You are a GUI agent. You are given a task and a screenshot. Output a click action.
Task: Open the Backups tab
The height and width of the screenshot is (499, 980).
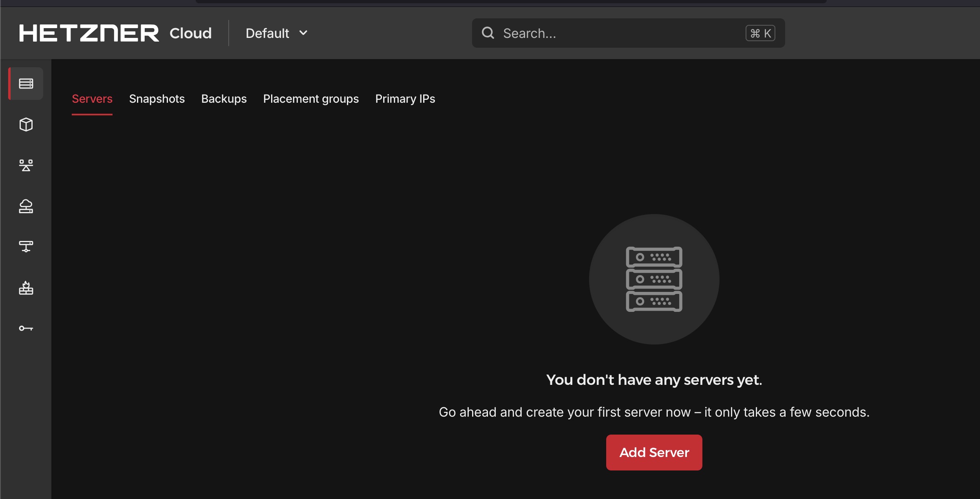pos(224,99)
